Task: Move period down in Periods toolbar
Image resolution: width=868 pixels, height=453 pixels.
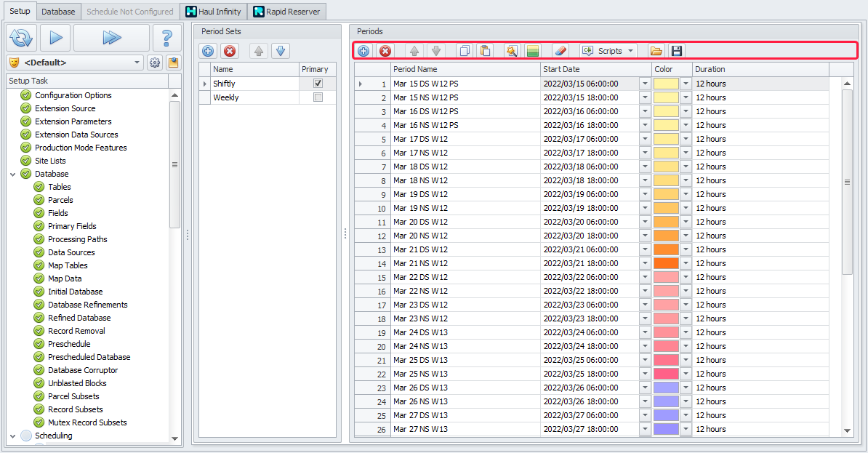Action: click(436, 51)
